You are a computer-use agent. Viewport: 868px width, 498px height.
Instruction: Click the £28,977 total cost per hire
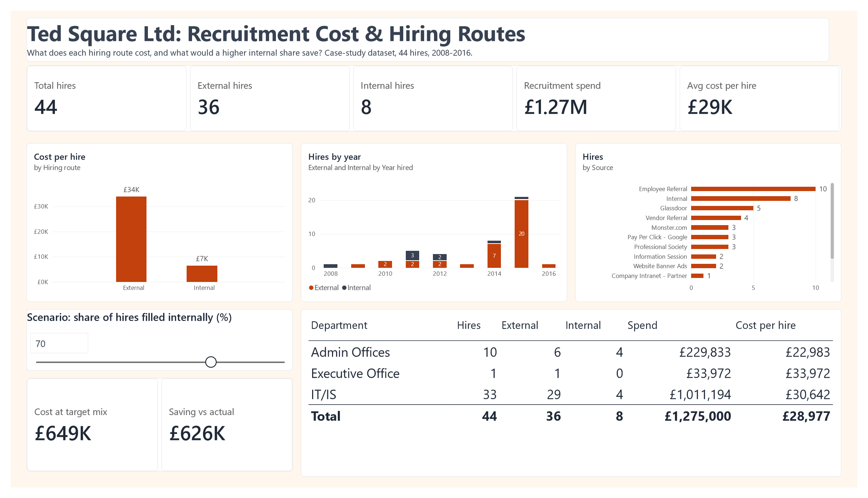click(x=806, y=416)
